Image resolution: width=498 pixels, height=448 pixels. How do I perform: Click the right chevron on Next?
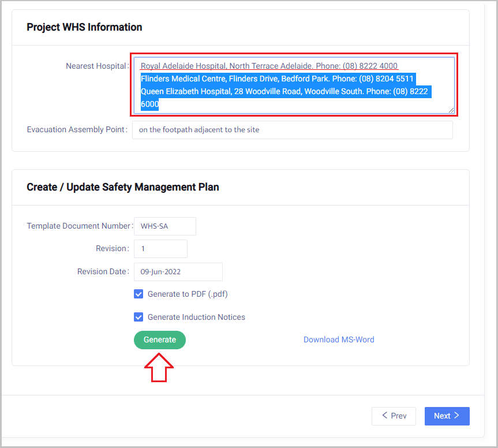point(456,416)
